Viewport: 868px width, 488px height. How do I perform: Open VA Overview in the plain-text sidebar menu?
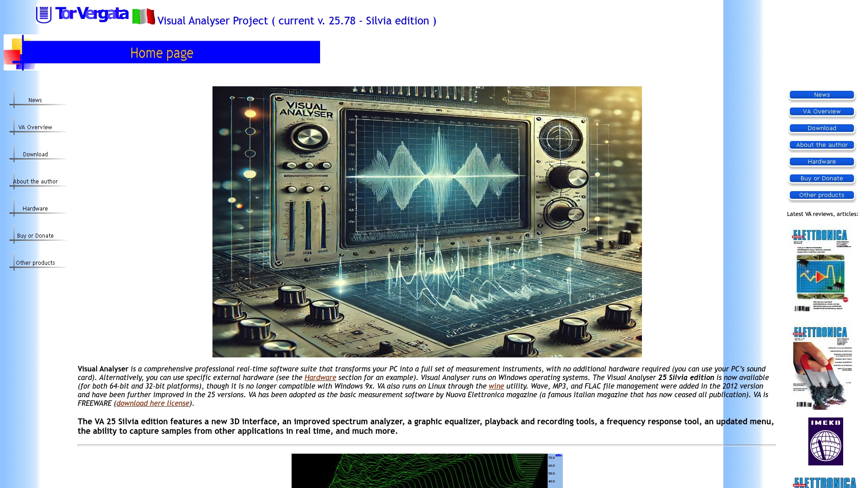pyautogui.click(x=35, y=127)
